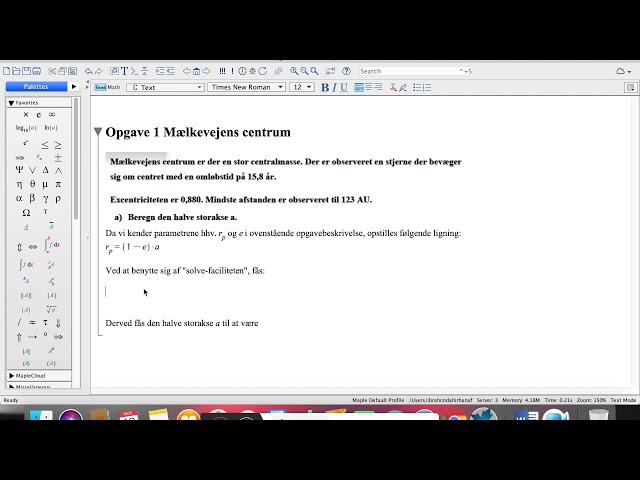Image resolution: width=640 pixels, height=480 pixels.
Task: Toggle Italic formatting
Action: [x=334, y=87]
